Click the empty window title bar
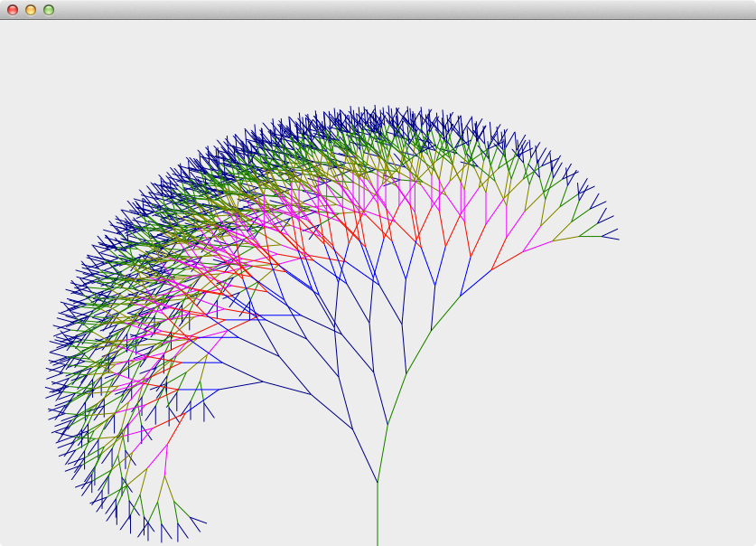The width and height of the screenshot is (756, 546). coord(379,10)
